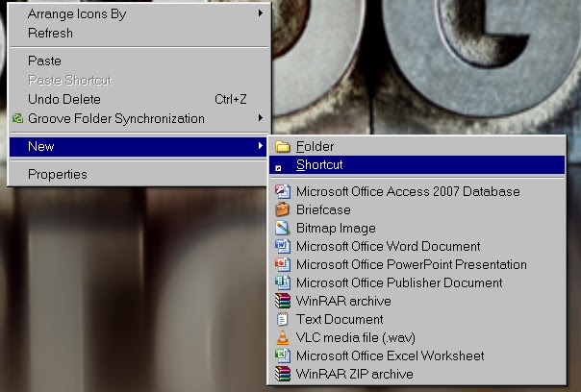
Task: Create a new WinRAR ZIP archive
Action: 417,374
